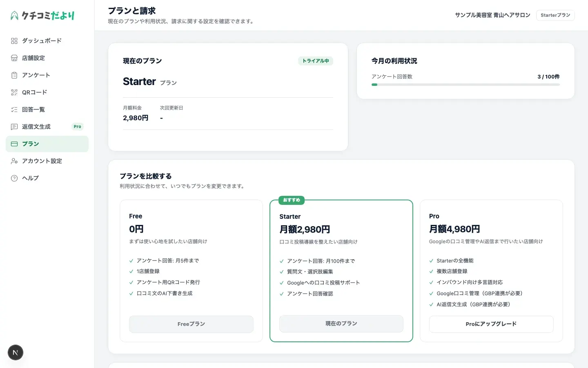588x368 pixels.
Task: Click the クチコミだより logo
Action: (42, 16)
